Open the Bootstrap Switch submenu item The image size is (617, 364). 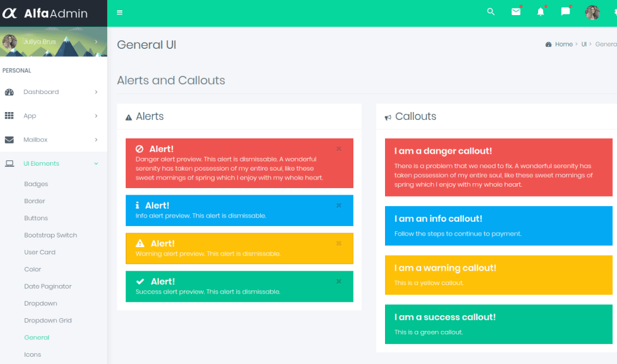51,235
